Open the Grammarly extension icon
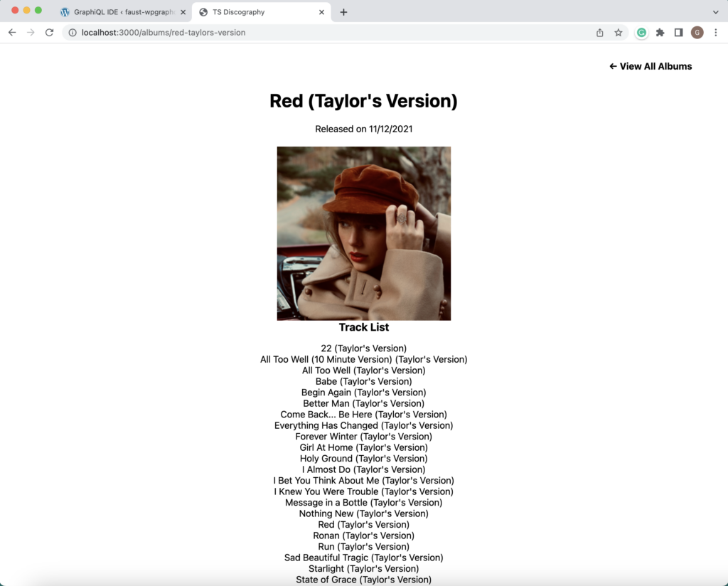Image resolution: width=728 pixels, height=586 pixels. [x=641, y=33]
